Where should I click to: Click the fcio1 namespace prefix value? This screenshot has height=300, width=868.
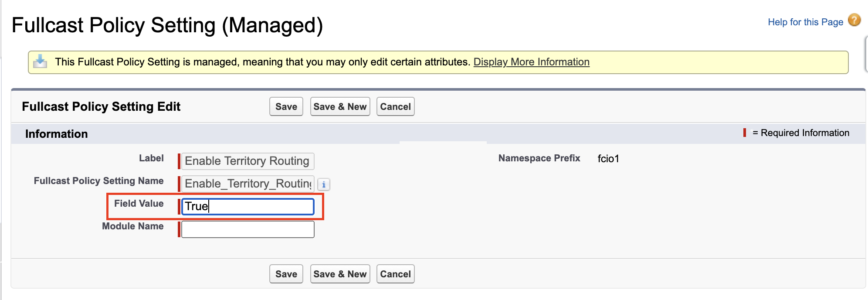pos(608,158)
